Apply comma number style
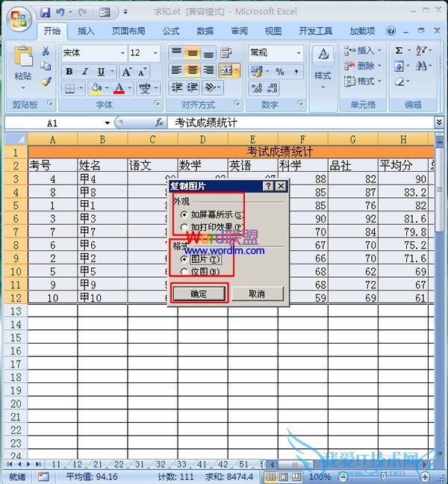The width and height of the screenshot is (448, 484). [x=296, y=72]
